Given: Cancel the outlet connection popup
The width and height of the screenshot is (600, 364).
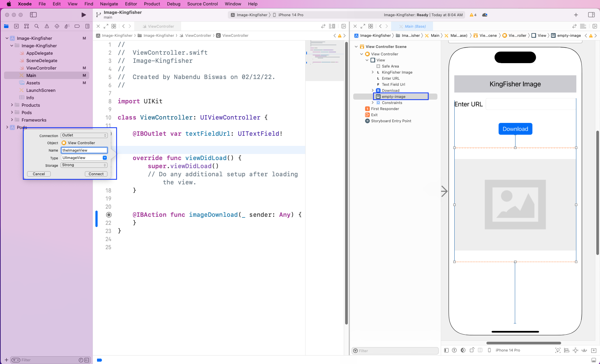Looking at the screenshot, I should point(39,174).
